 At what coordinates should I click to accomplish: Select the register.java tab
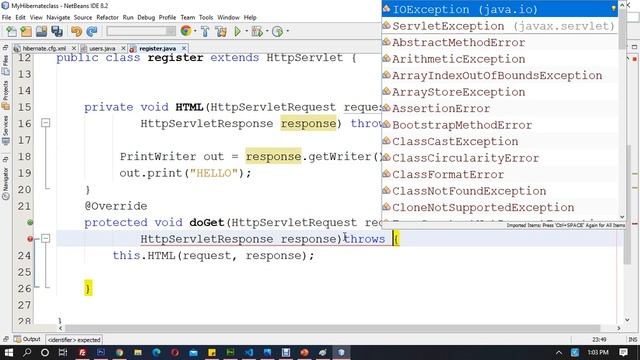point(157,48)
